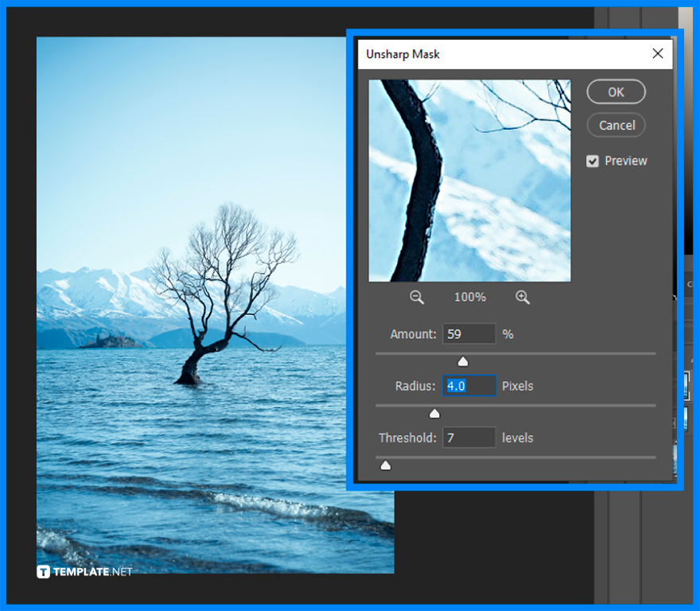Image resolution: width=700 pixels, height=611 pixels.
Task: Click the tree in the canvas image
Action: 224,293
